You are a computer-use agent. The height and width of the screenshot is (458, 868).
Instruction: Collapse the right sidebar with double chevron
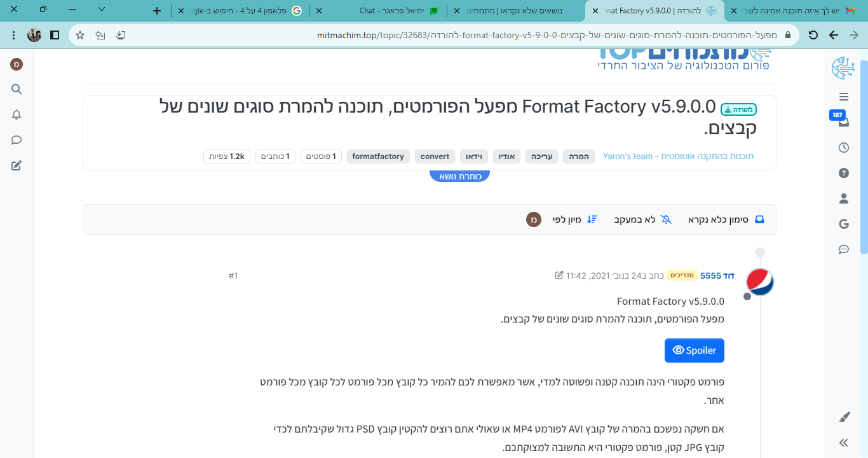[844, 443]
